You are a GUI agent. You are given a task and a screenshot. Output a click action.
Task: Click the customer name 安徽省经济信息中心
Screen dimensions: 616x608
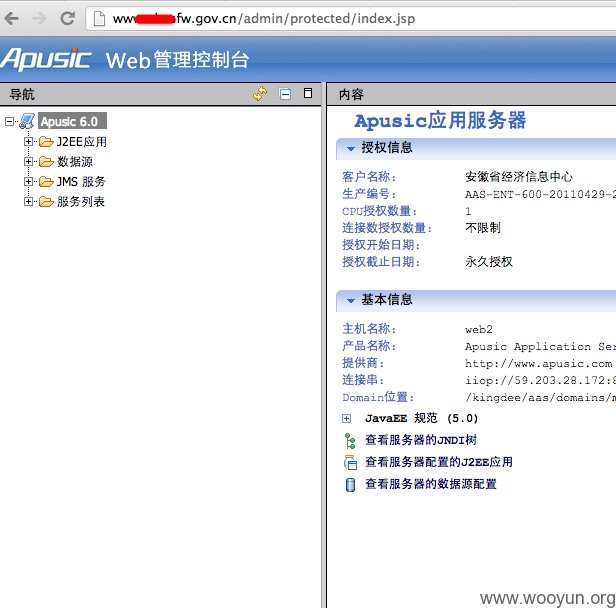(x=519, y=177)
